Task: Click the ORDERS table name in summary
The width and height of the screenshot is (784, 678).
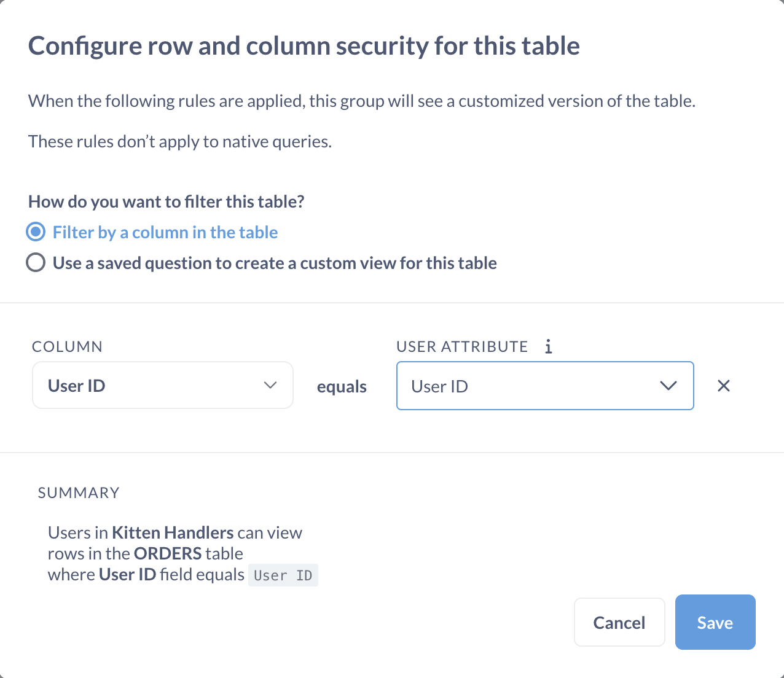Action: point(167,553)
